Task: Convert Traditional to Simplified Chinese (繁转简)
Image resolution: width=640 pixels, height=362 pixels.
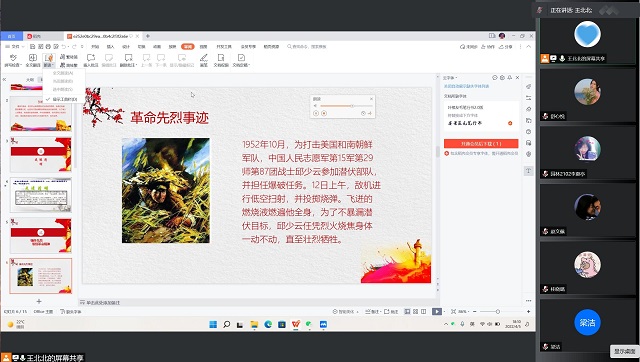Action: (x=69, y=57)
